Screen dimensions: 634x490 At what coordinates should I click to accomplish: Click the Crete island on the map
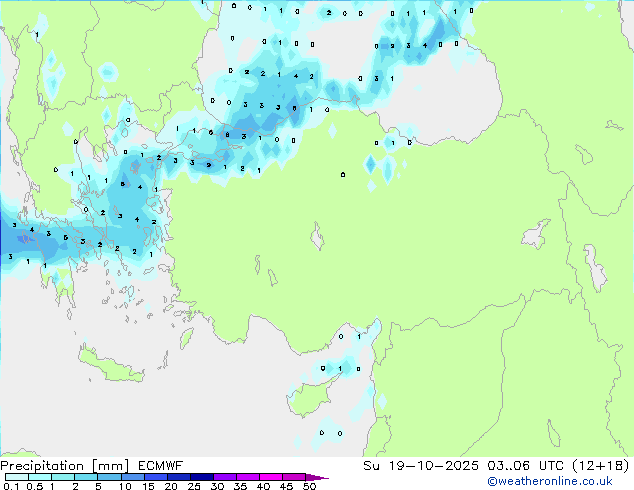click(111, 367)
